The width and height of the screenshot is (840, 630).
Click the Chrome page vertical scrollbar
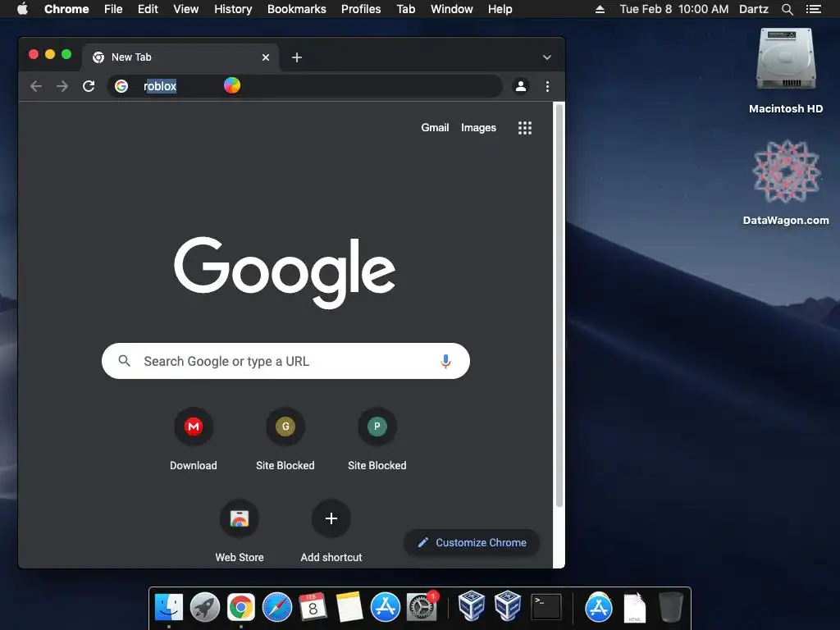pos(559,305)
